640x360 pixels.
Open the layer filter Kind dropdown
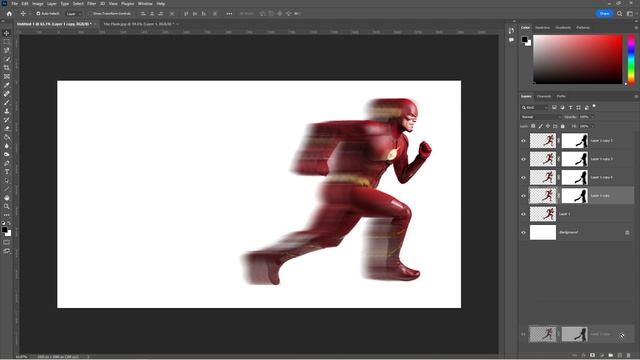[x=534, y=107]
